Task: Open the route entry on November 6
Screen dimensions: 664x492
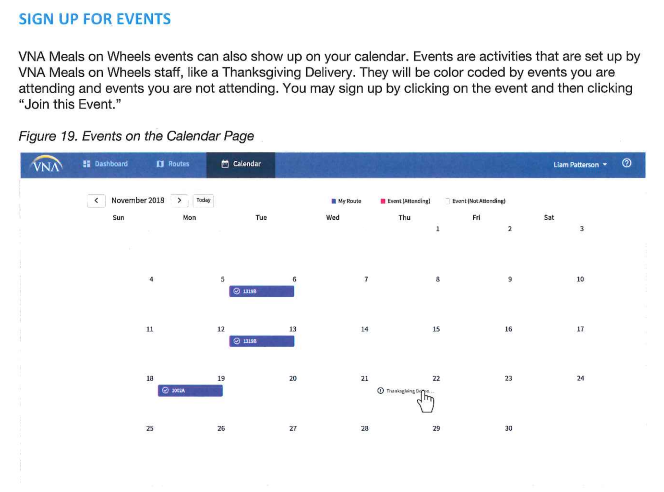Action: 261,291
